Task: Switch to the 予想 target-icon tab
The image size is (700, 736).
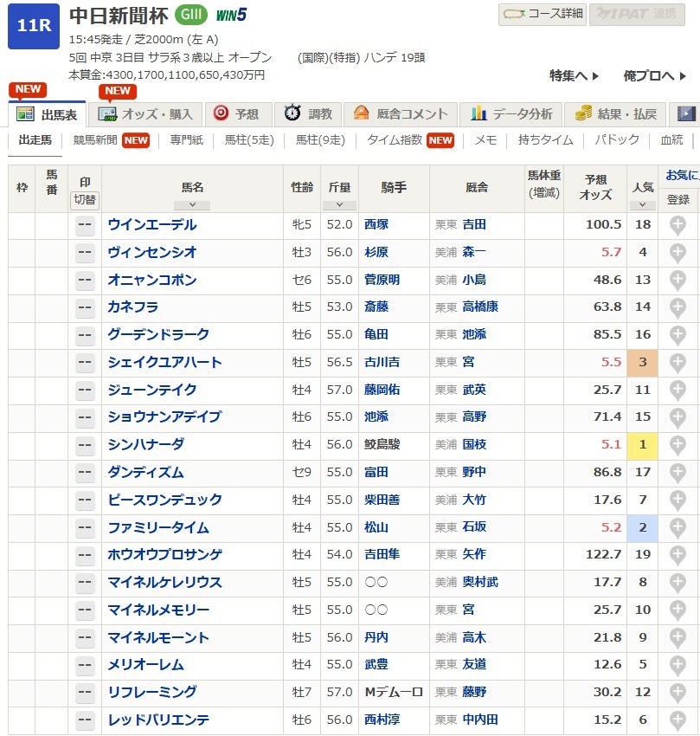Action: (237, 114)
